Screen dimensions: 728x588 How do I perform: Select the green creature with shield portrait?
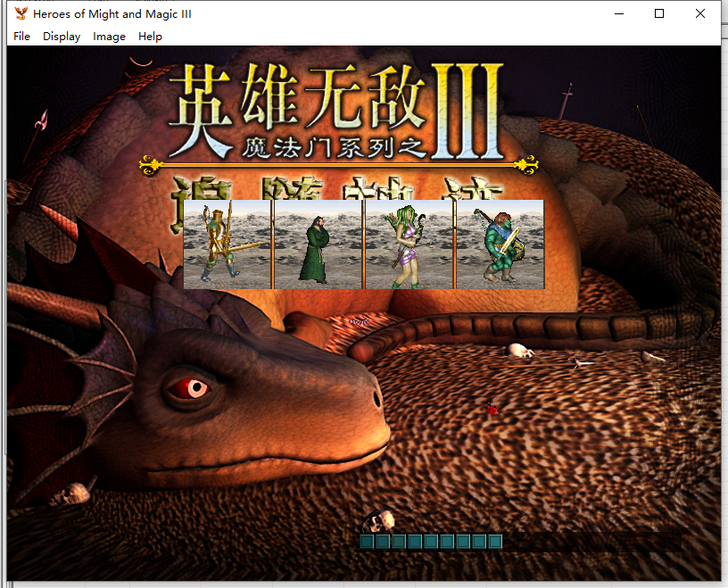click(x=500, y=244)
